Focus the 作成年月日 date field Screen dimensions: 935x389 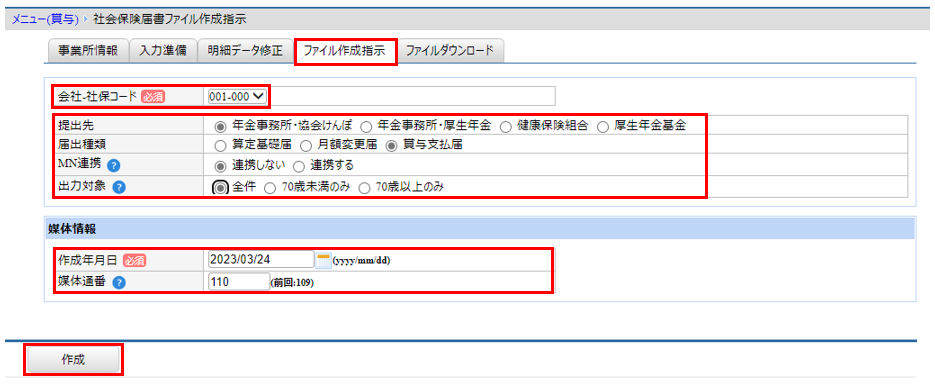261,259
